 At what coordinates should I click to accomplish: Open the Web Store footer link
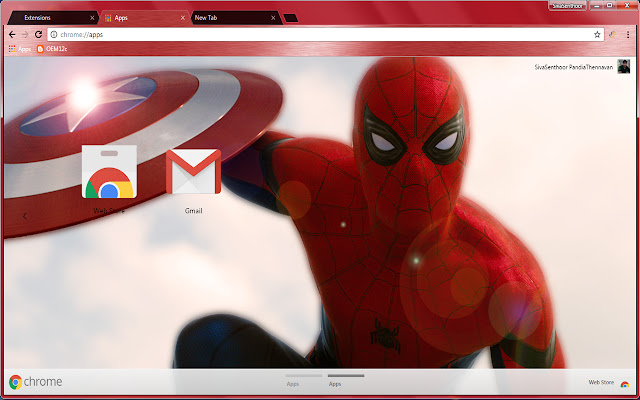601,382
